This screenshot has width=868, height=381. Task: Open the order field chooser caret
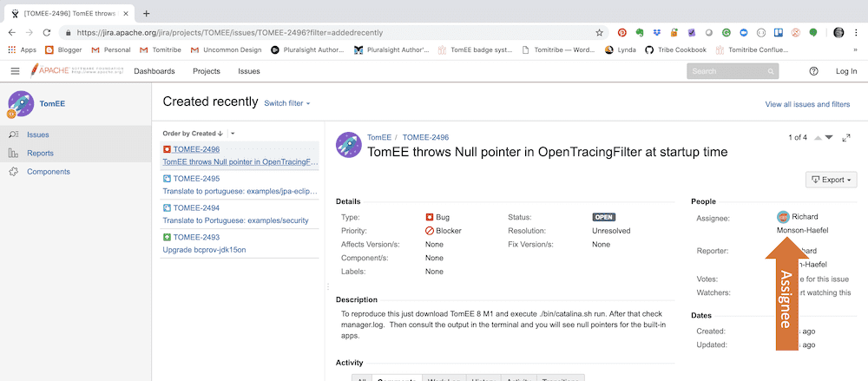[233, 134]
